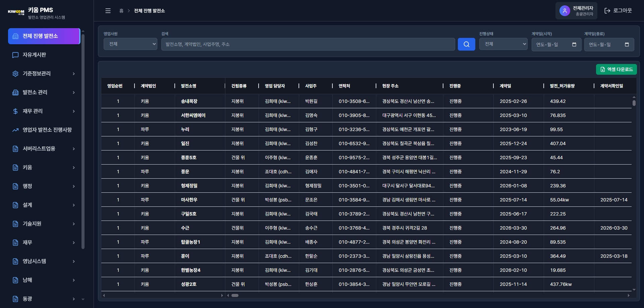The width and height of the screenshot is (644, 308).
Task: Sort by 현장 주소 column header
Action: click(x=390, y=86)
